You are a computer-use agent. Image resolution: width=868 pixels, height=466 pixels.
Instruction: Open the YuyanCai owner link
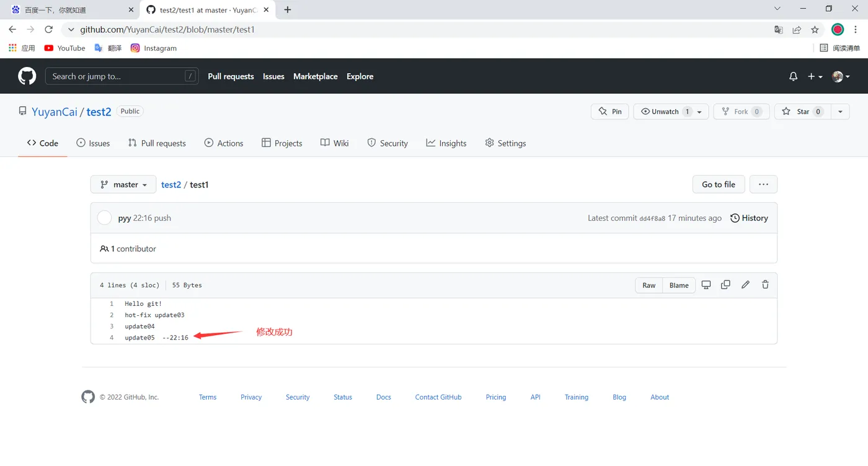pos(55,112)
